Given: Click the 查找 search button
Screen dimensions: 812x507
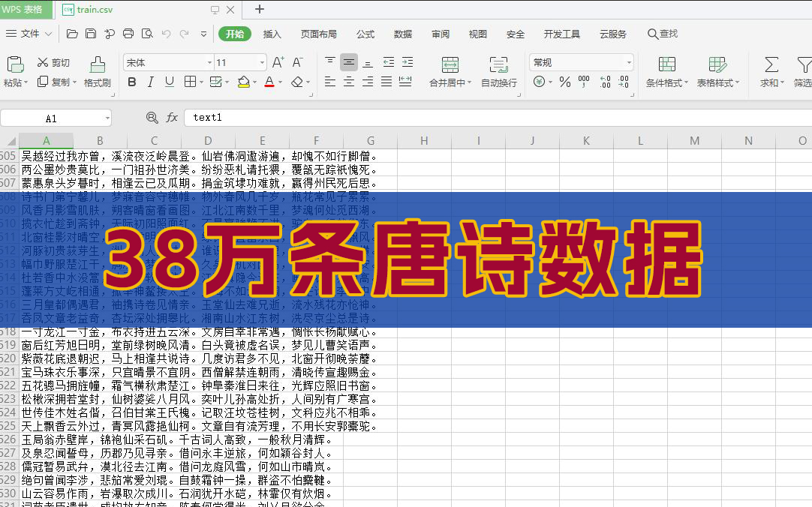Looking at the screenshot, I should [x=663, y=34].
